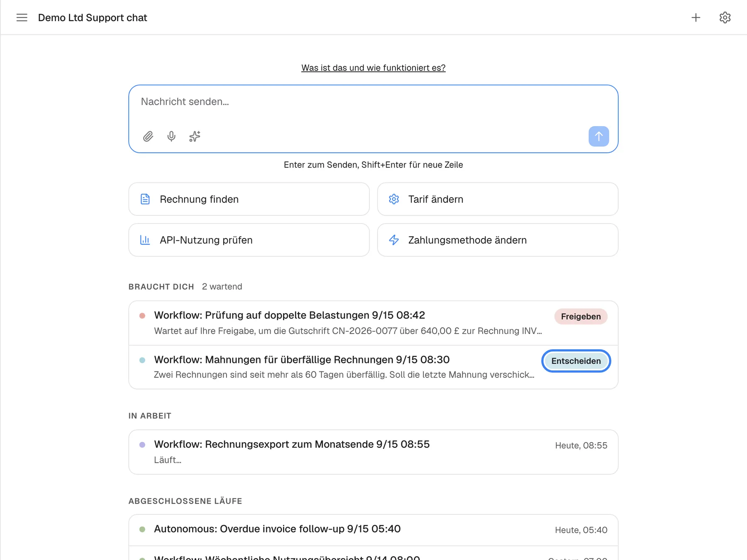Click timestamp 'Heute, 05:40'
The image size is (747, 560).
click(581, 530)
